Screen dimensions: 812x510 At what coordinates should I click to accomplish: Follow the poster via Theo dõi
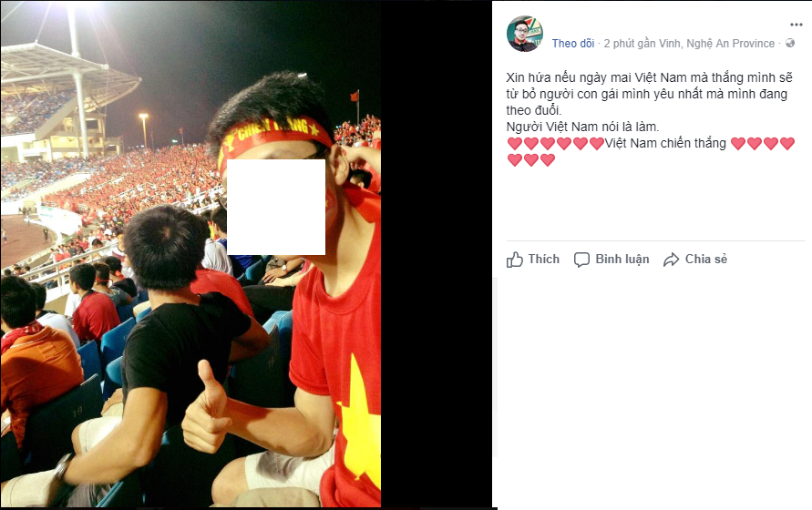(572, 44)
